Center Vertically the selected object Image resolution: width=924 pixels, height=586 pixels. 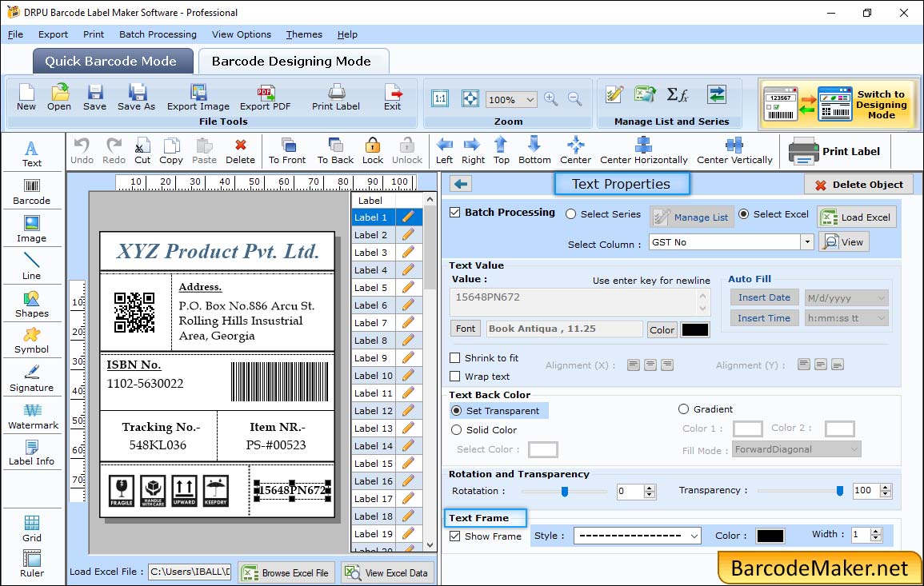pos(734,151)
